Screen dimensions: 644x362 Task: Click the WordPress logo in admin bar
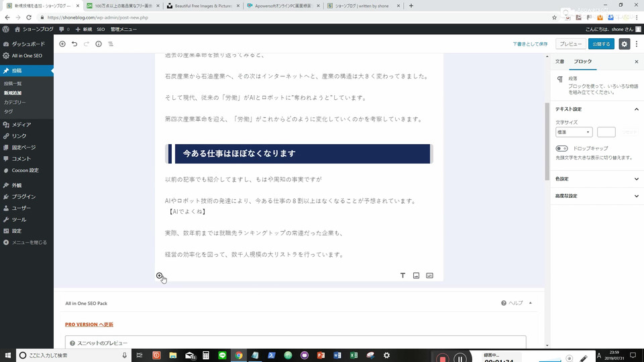[x=6, y=29]
